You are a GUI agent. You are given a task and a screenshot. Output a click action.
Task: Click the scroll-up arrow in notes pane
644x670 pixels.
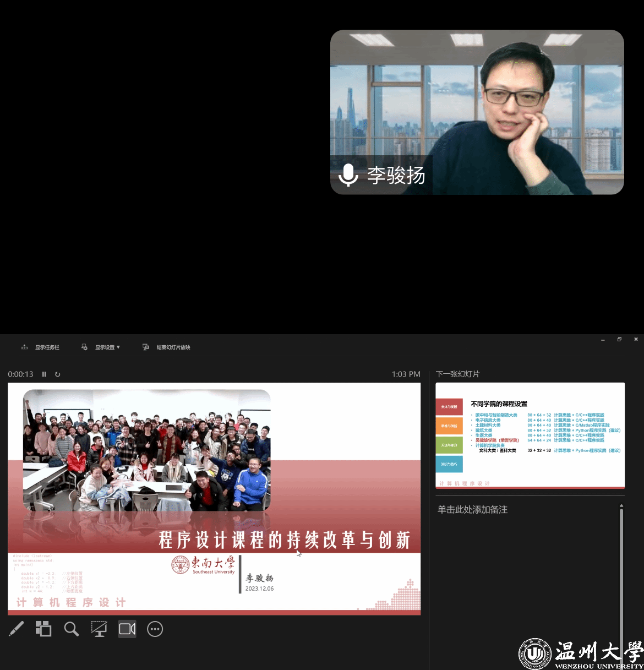(621, 505)
